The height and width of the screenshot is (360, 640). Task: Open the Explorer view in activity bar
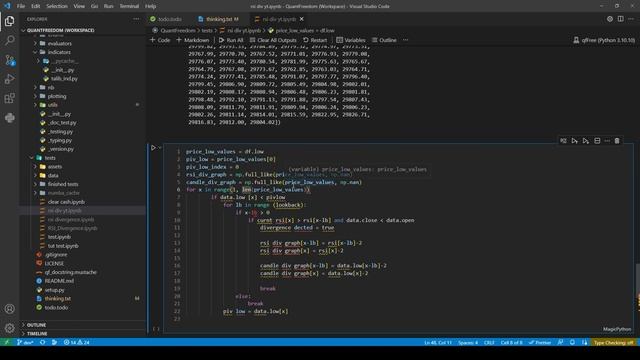pyautogui.click(x=9, y=21)
